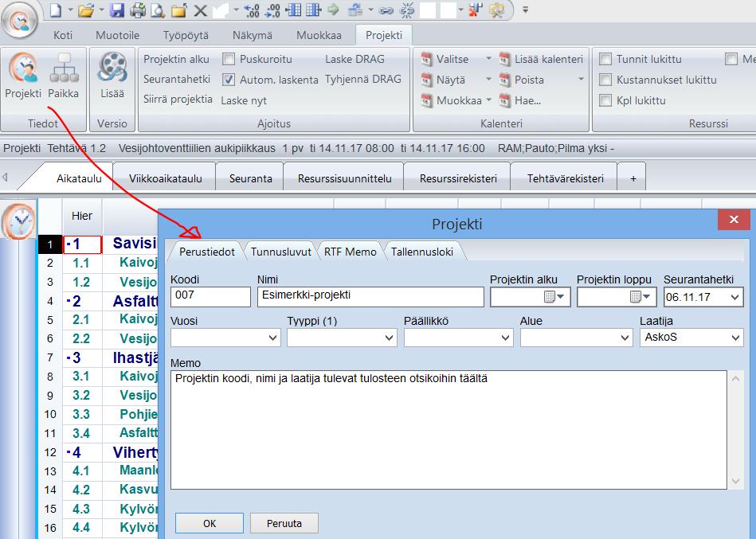Open Paikka hierarchy icon in ribbon
The image size is (756, 539).
63,76
